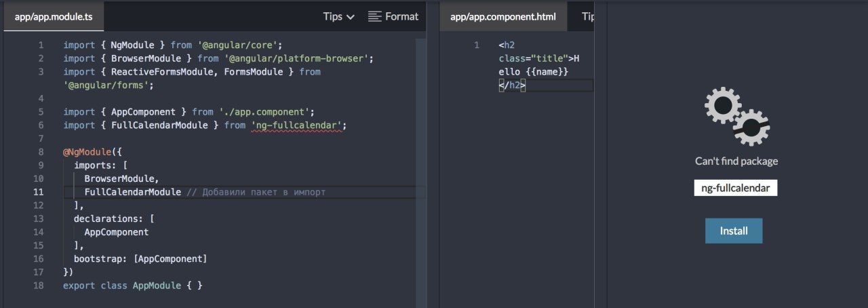Click the partially visible Tips label in HTML panel
The width and height of the screenshot is (868, 308).
click(588, 16)
